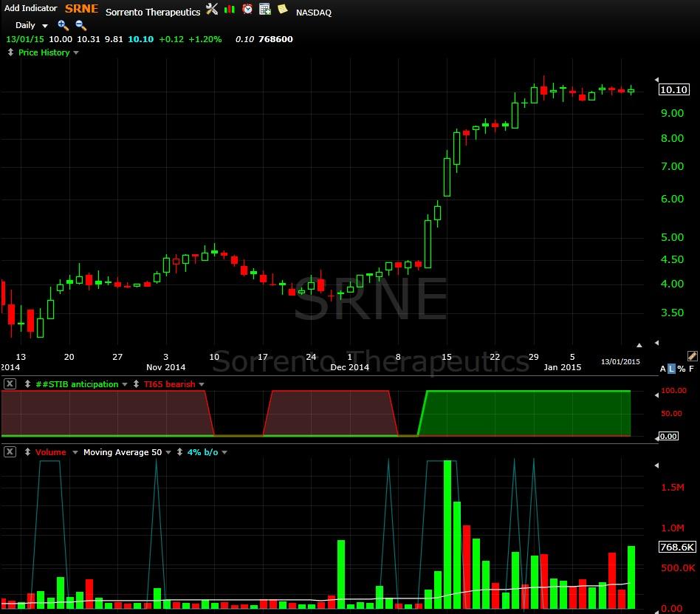Click the move arrows beside Price History

(x=11, y=52)
